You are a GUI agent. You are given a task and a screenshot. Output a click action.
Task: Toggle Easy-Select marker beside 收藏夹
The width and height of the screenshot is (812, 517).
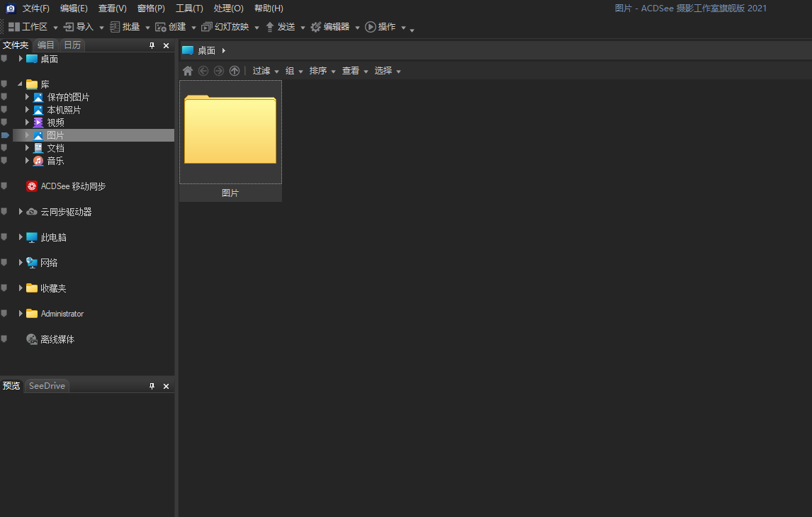pyautogui.click(x=4, y=288)
